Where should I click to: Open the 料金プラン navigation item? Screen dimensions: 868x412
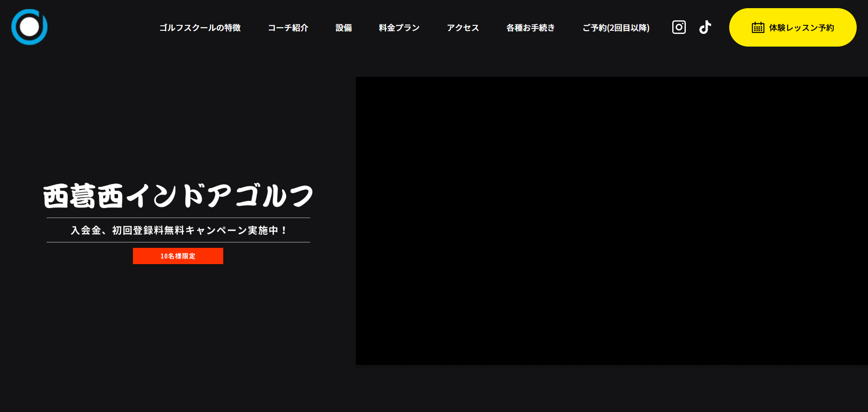[399, 28]
